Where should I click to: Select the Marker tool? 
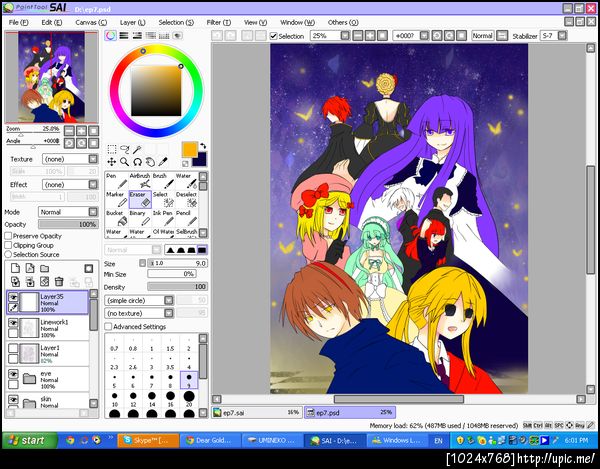coord(116,199)
